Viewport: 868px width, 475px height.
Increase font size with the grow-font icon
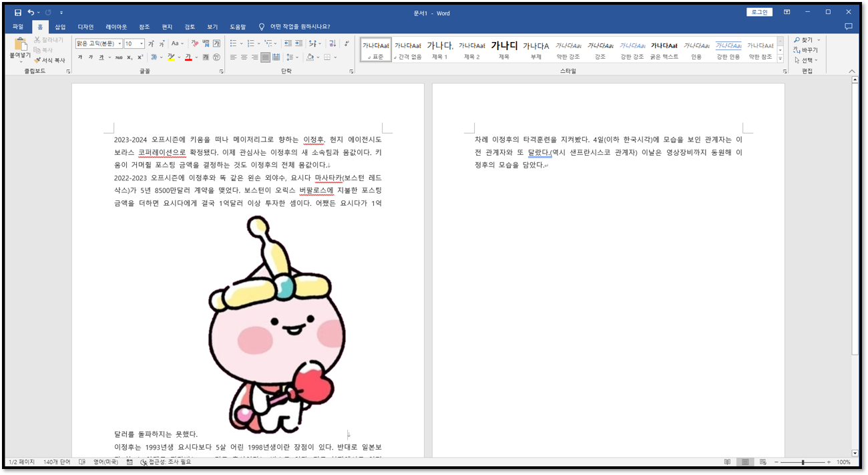click(x=150, y=43)
